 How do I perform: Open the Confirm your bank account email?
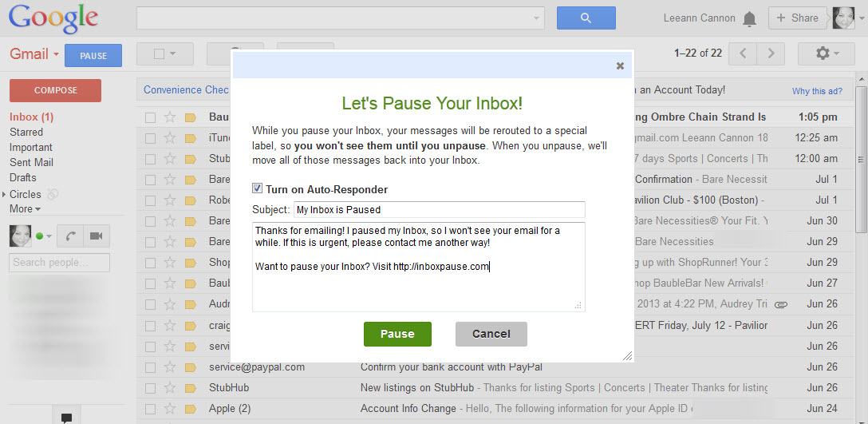click(x=452, y=367)
